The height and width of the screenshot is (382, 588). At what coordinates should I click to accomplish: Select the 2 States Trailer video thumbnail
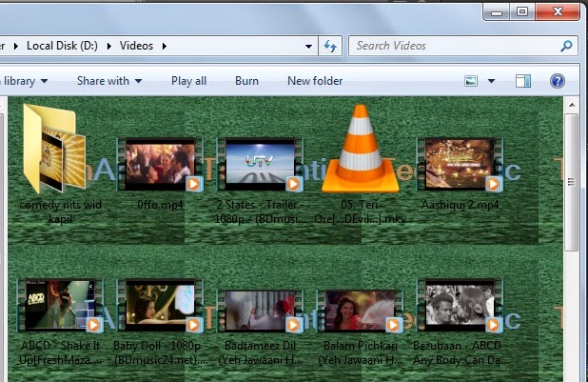tap(260, 165)
